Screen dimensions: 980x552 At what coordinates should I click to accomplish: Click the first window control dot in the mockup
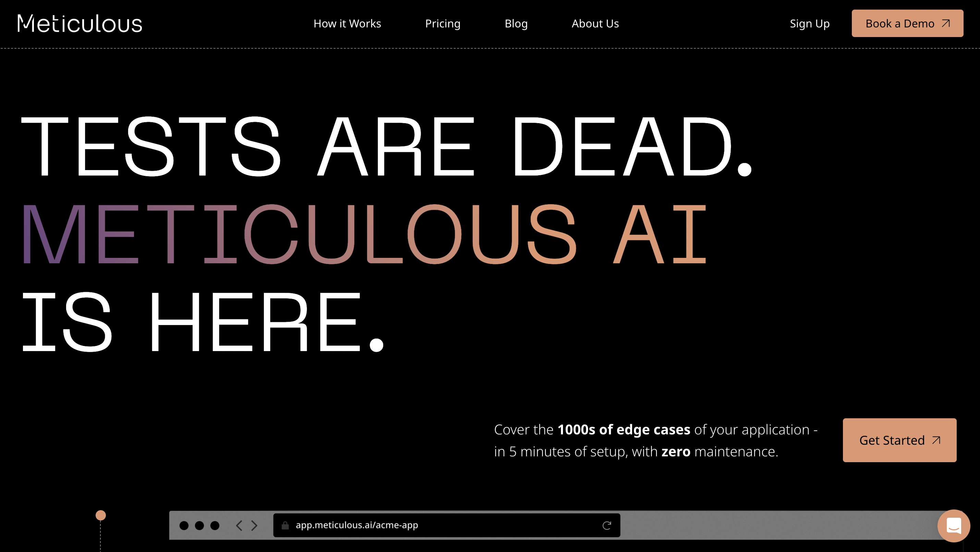185,525
